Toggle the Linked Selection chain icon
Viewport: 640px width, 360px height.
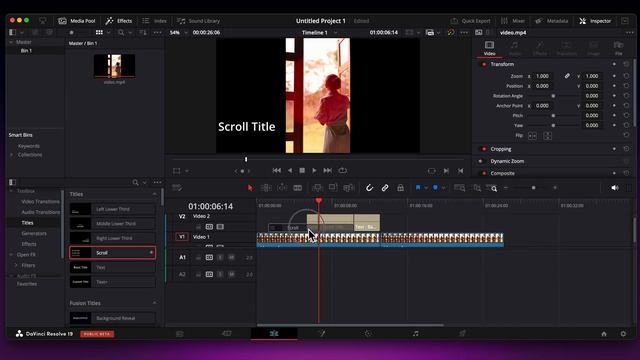tap(385, 188)
